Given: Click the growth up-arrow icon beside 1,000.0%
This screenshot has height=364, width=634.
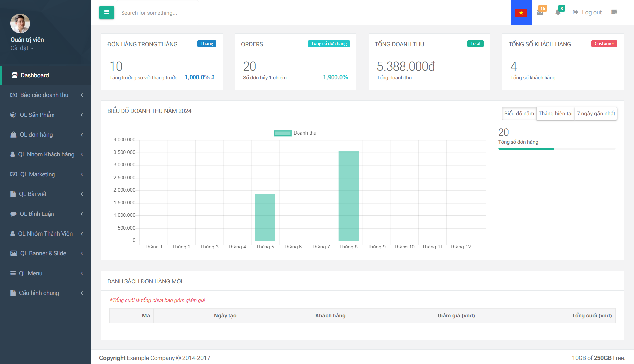Looking at the screenshot, I should coord(213,77).
